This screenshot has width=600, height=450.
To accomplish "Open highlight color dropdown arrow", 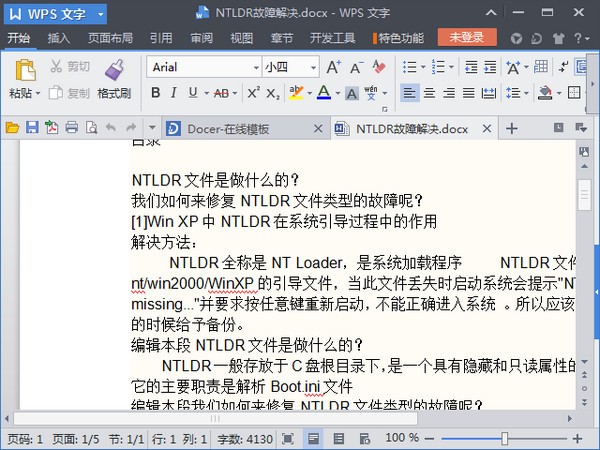I will (x=309, y=93).
